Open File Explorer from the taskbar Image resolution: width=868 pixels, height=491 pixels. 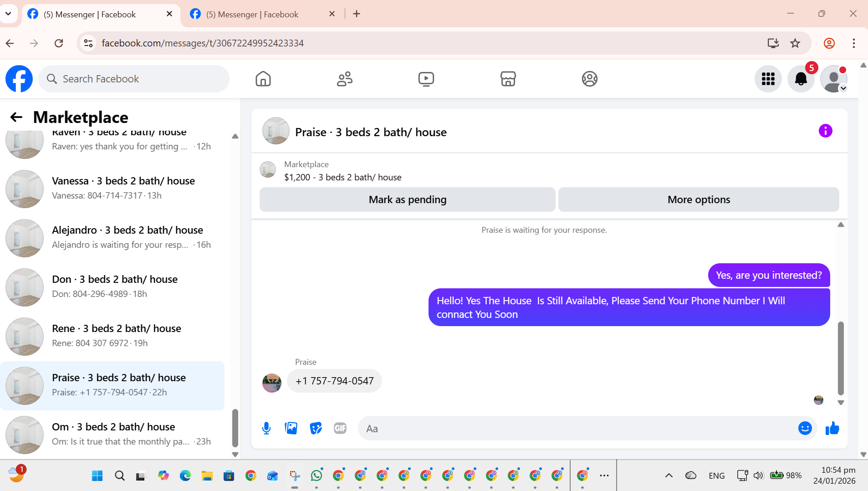click(207, 476)
